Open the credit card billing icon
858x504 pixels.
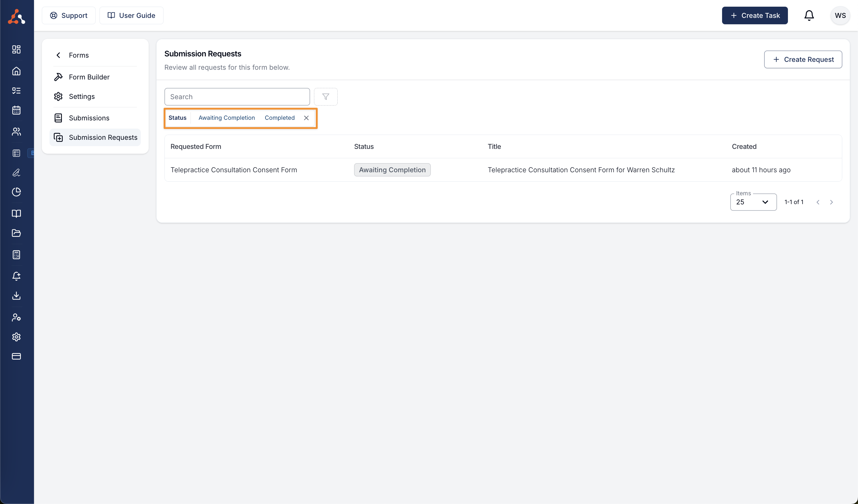[16, 356]
